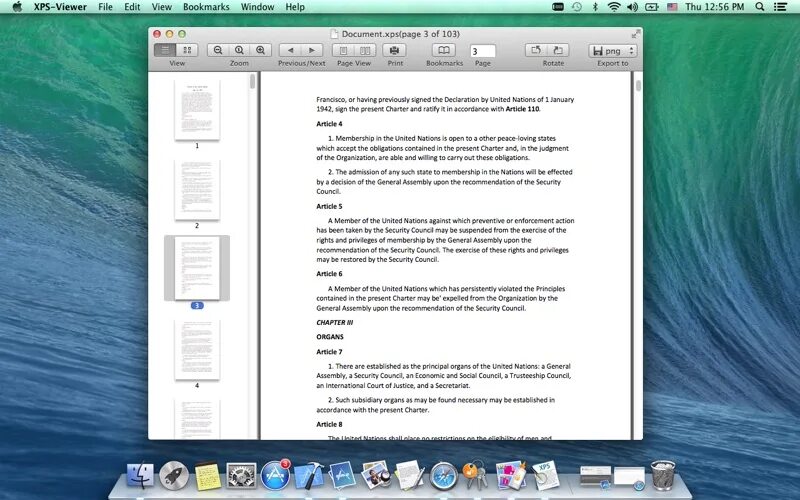The width and height of the screenshot is (800, 500).
Task: Open the Apple menu
Action: [x=17, y=7]
